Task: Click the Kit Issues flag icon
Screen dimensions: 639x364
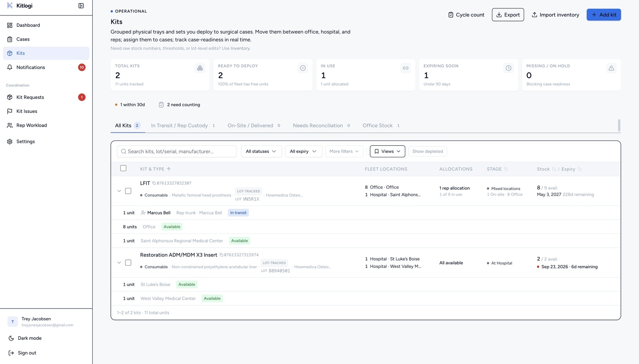Action: click(10, 111)
